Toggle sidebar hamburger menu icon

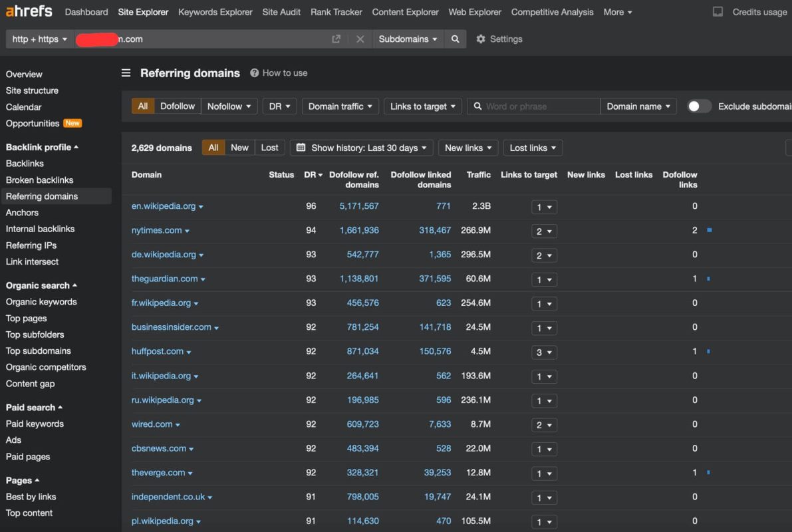pos(126,73)
